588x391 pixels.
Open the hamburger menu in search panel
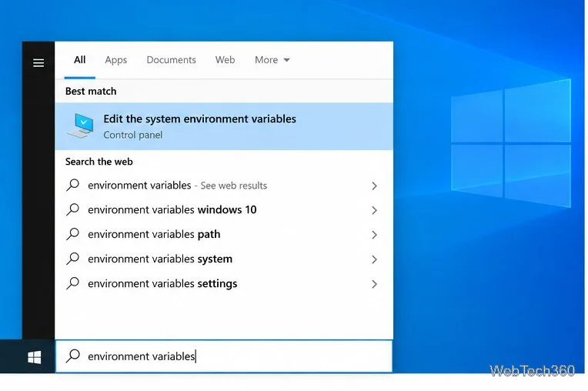[x=38, y=62]
